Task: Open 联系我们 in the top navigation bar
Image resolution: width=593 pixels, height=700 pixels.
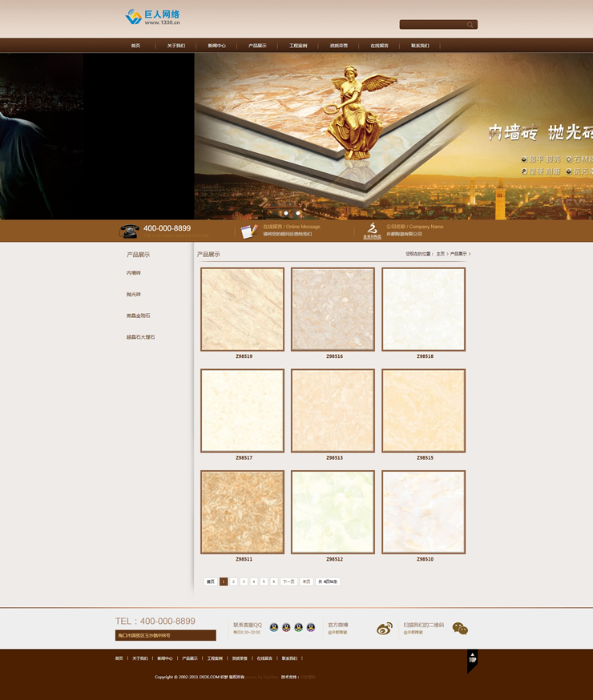Action: click(420, 46)
